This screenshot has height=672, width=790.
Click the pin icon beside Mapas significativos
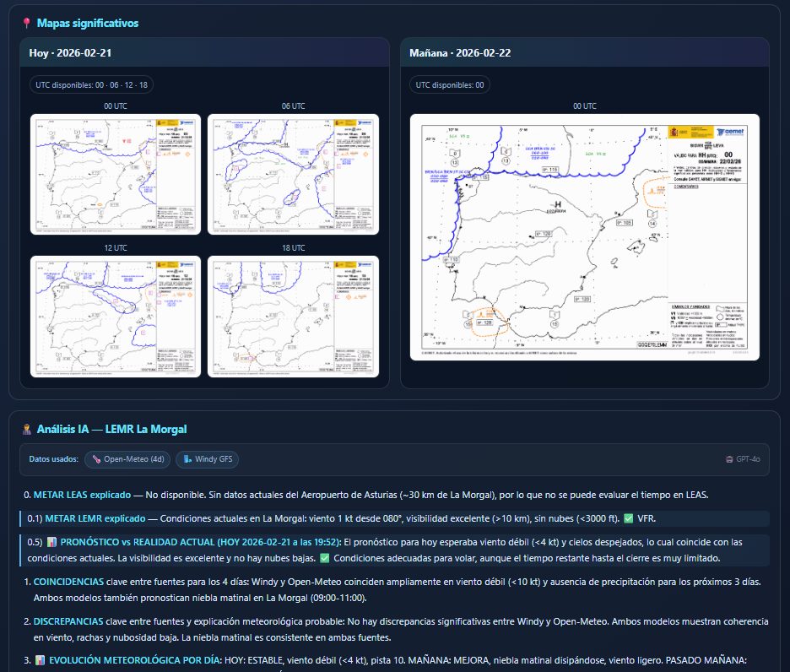click(x=27, y=24)
